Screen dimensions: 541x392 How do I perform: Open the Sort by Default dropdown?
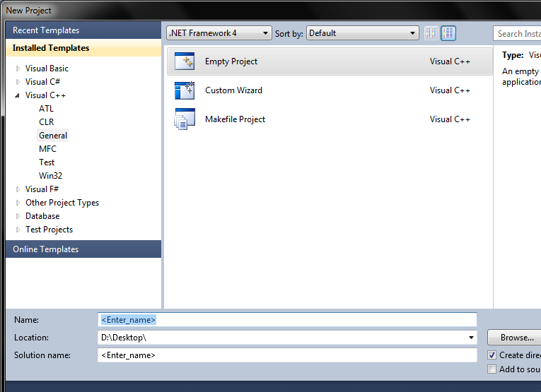click(363, 33)
